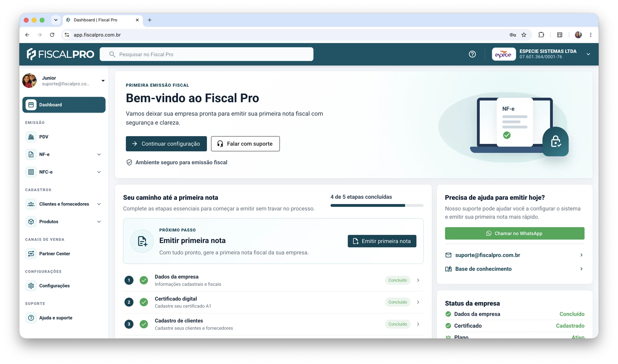Image resolution: width=618 pixels, height=364 pixels.
Task: Click Falar com suporte button
Action: (245, 144)
